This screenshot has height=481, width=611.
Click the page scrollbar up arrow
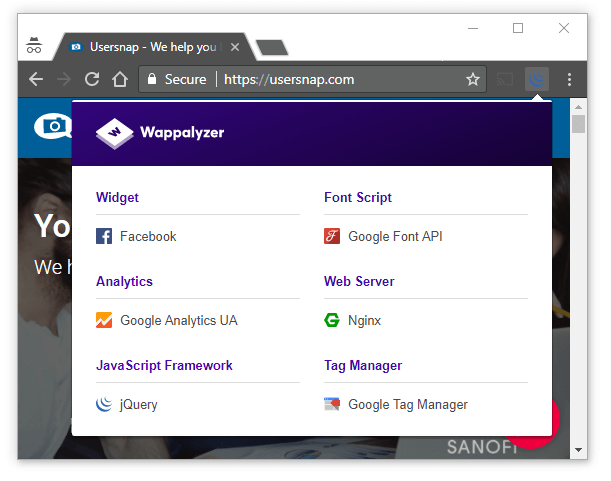[x=579, y=106]
